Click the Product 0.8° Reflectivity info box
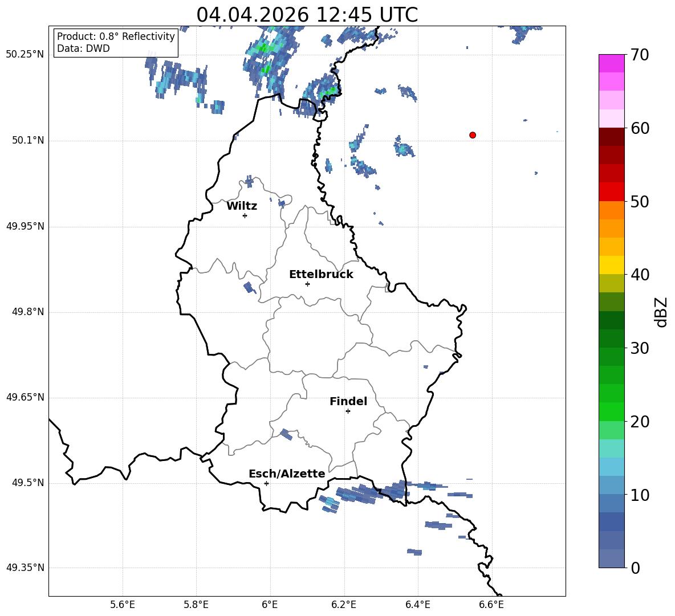The height and width of the screenshot is (616, 675). [116, 43]
